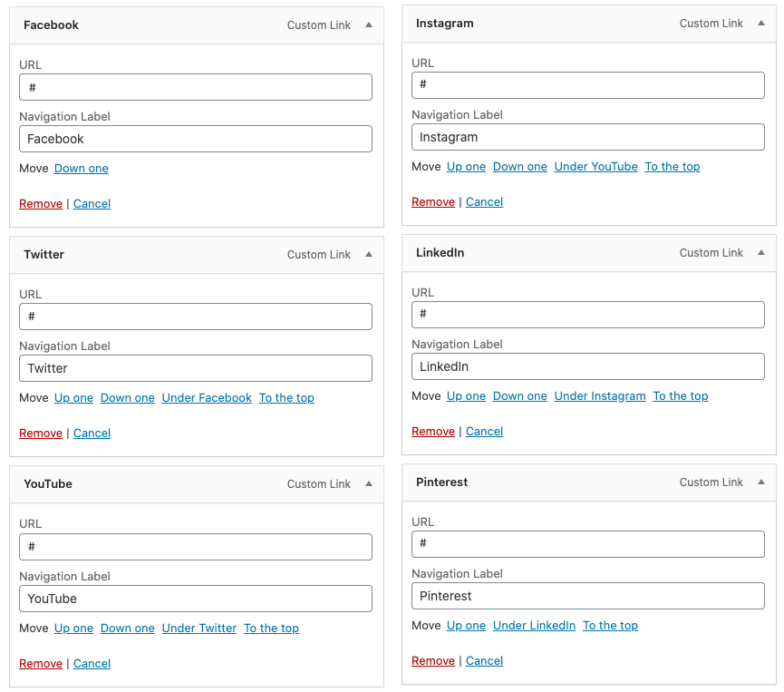Move YouTube down one
The image size is (784, 692).
tap(128, 628)
